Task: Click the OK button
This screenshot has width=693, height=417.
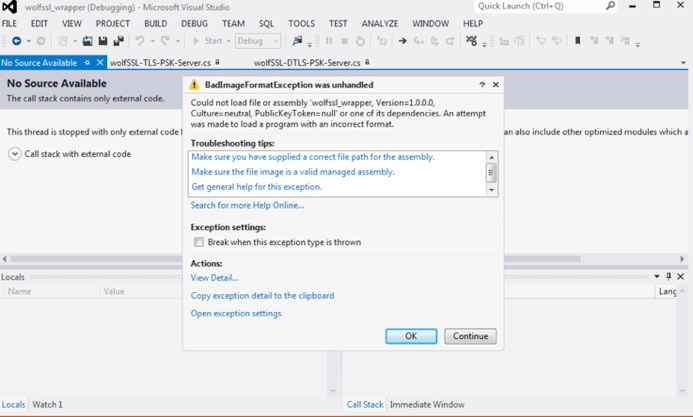Action: (411, 336)
